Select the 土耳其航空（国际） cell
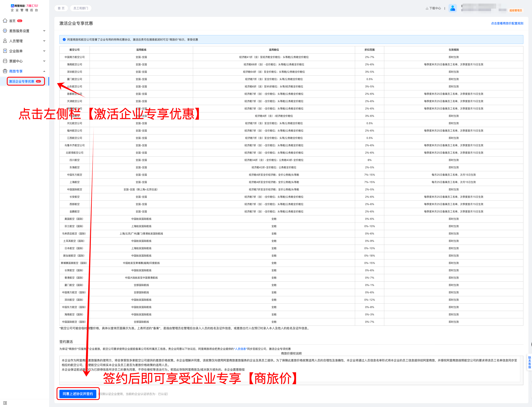The height and width of the screenshot is (407, 532). tap(75, 241)
